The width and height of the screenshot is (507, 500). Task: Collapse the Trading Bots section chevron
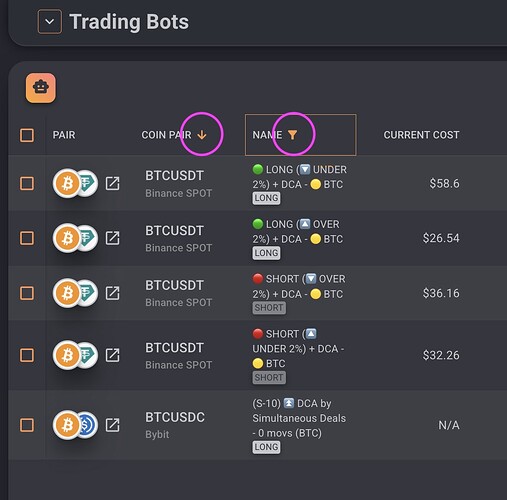(x=50, y=22)
